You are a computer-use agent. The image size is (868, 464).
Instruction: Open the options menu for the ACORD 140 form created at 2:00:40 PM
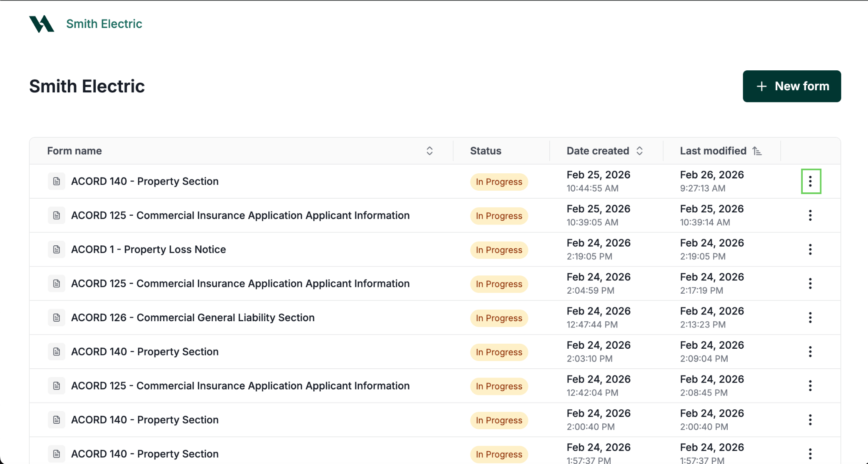[x=810, y=420]
